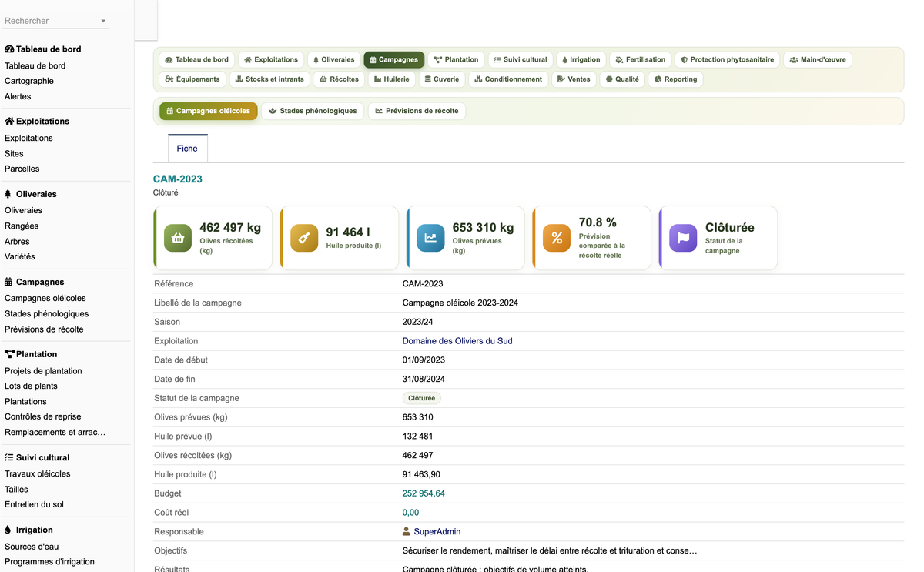The width and height of the screenshot is (924, 572).
Task: Open Variétés in the sidebar
Action: point(20,256)
